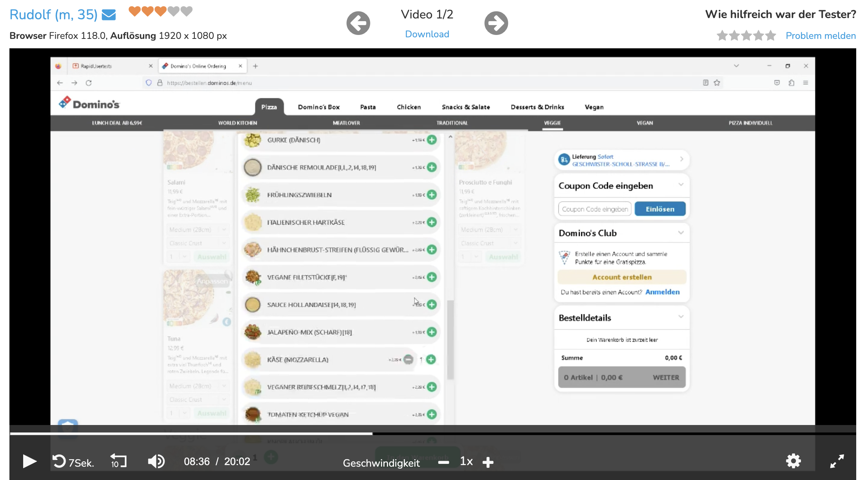Screen dimensions: 868x480
Task: Click the 10-second skip-back loop icon
Action: (x=118, y=461)
